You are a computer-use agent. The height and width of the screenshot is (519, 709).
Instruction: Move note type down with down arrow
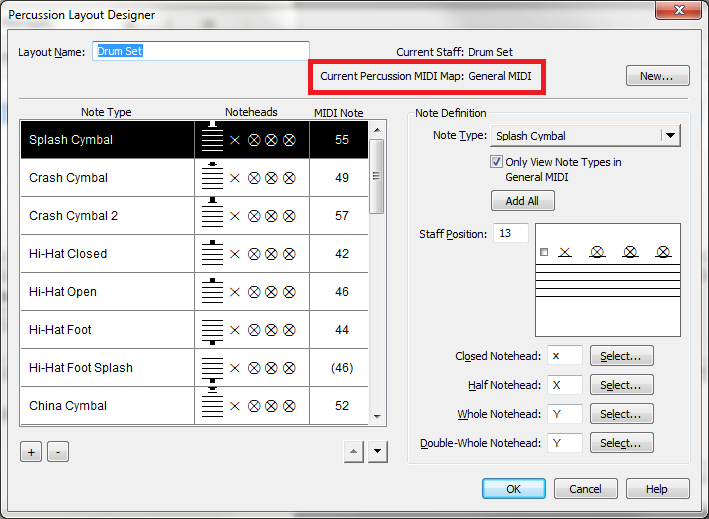pos(377,452)
